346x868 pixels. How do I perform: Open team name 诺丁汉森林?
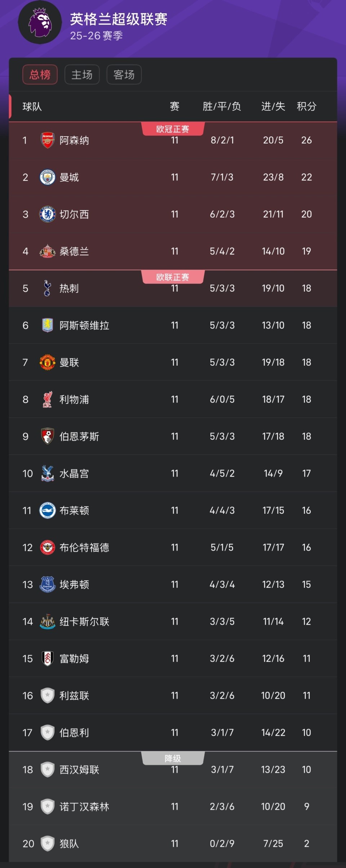coord(84,807)
